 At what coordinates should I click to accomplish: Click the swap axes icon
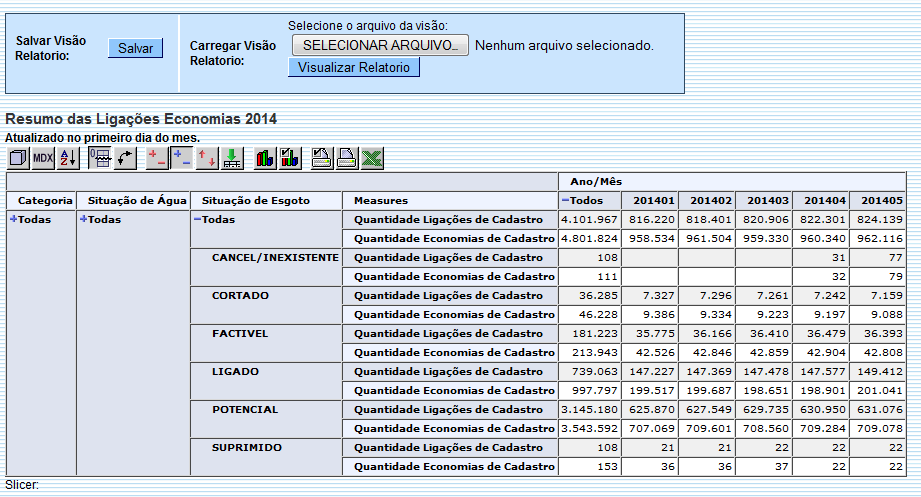(125, 158)
